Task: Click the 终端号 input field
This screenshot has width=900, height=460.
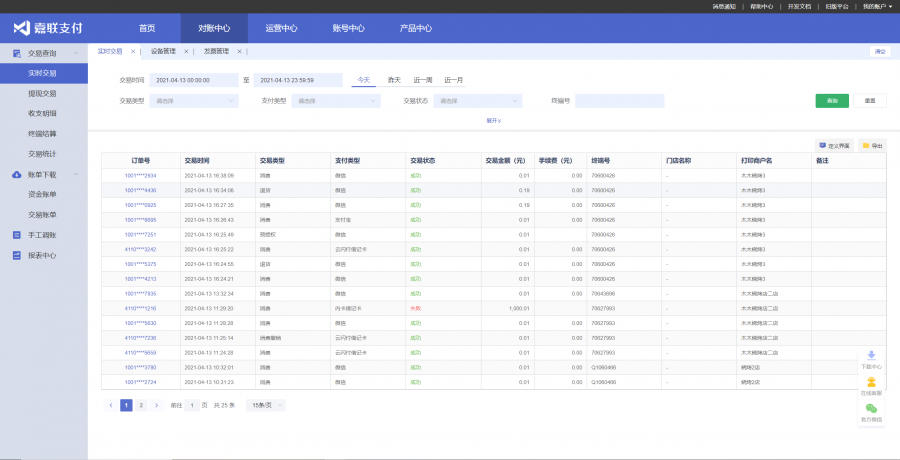Action: tap(619, 101)
